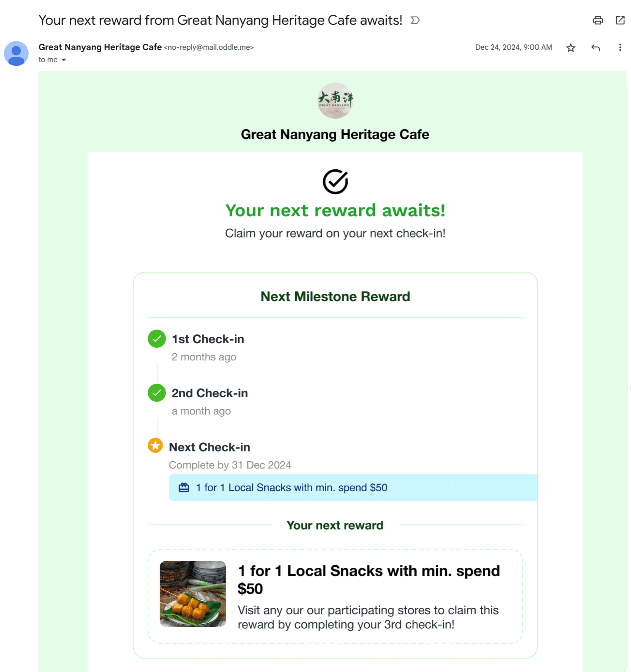Open the three-dot More options menu
631x672 pixels.
tap(620, 48)
